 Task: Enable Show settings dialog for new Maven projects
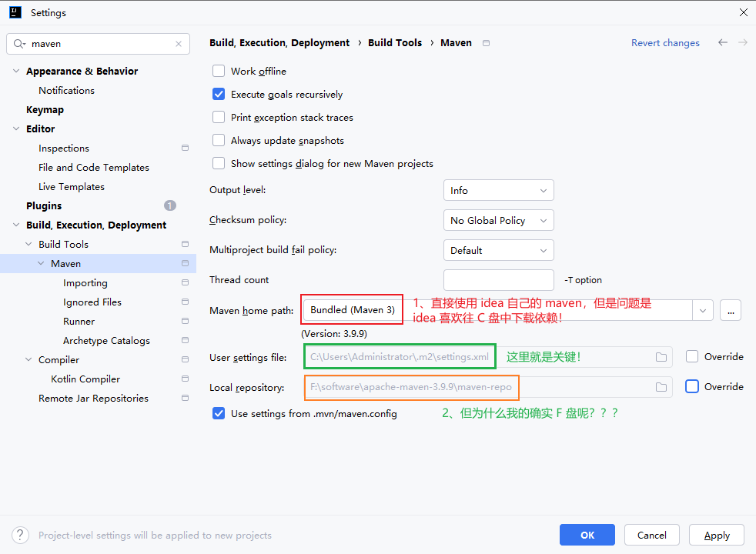pos(219,163)
